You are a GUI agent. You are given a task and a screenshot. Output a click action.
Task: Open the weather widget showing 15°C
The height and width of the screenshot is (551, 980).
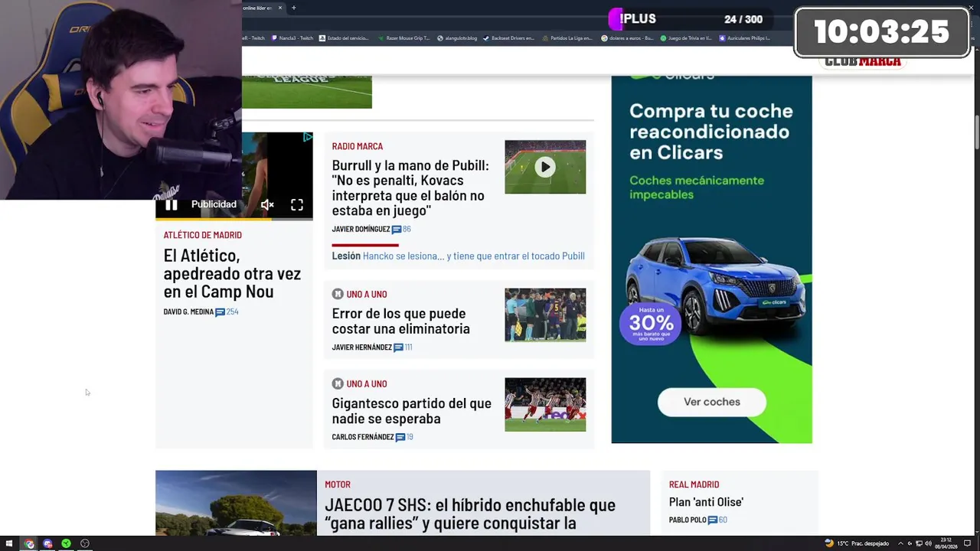click(x=857, y=543)
